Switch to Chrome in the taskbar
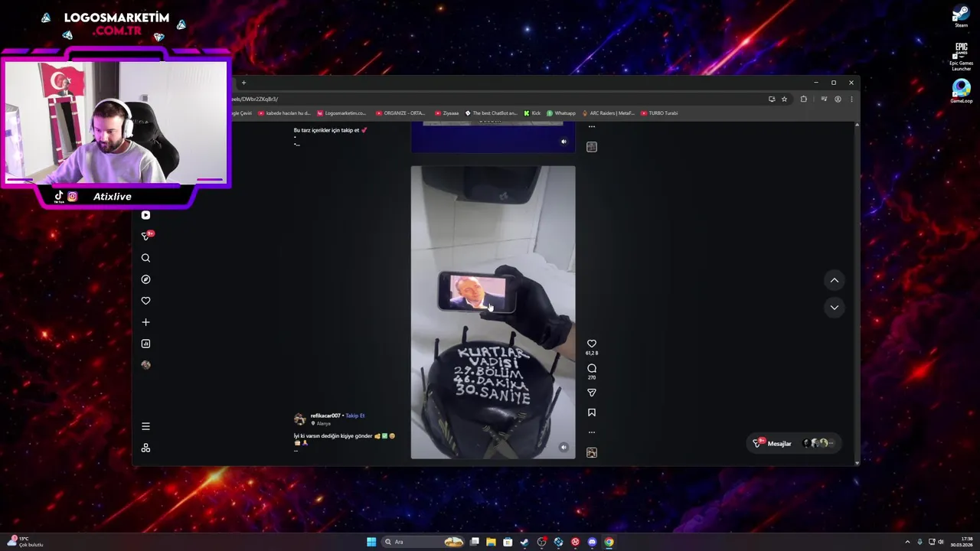Viewport: 980px width, 551px height. tap(609, 542)
